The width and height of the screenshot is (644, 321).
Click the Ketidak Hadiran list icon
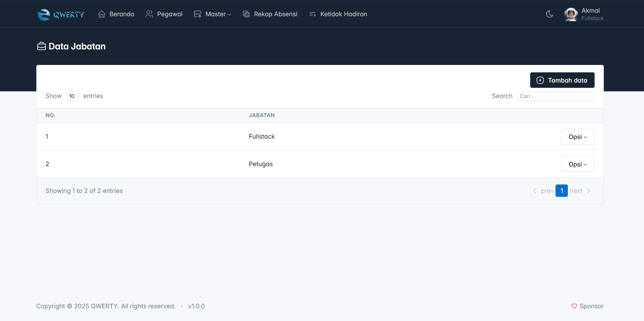[313, 14]
